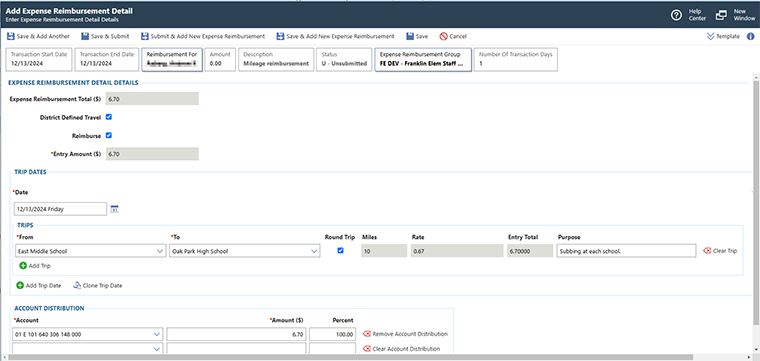The image size is (760, 361).
Task: Click the Entry Total field 6.70000
Action: (530, 251)
